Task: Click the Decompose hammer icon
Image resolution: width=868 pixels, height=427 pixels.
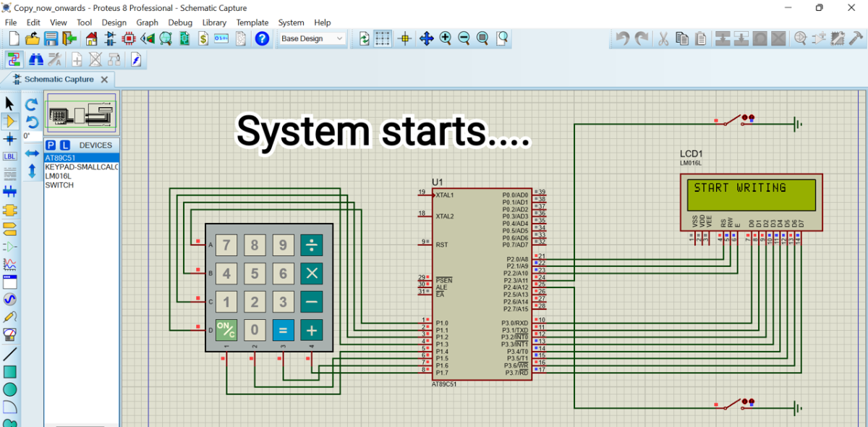Action: tap(856, 38)
